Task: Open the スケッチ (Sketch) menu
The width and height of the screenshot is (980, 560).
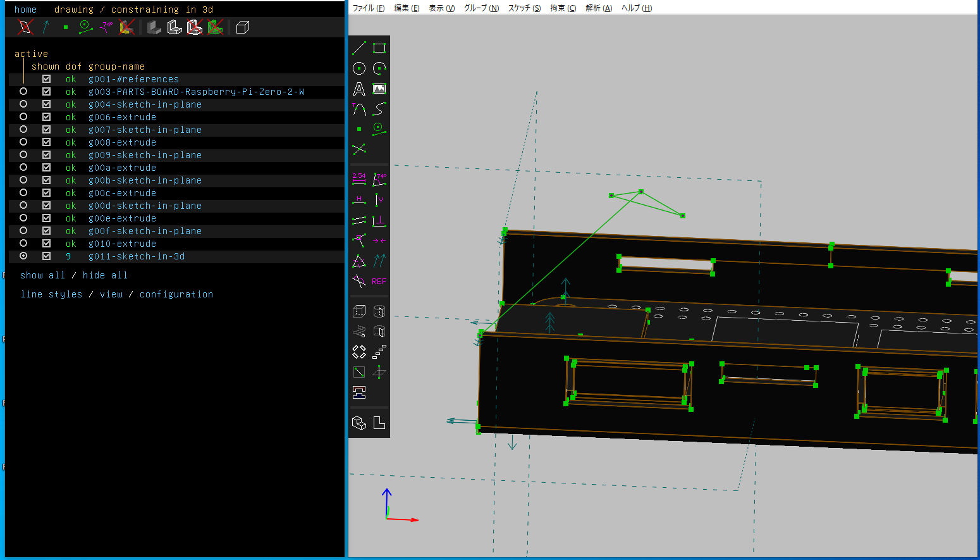Action: [x=524, y=8]
